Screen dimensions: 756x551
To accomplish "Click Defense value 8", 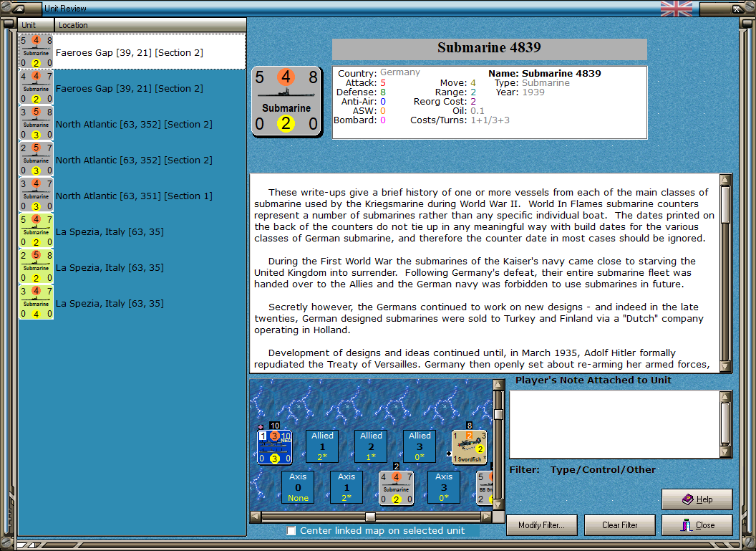I will [383, 92].
